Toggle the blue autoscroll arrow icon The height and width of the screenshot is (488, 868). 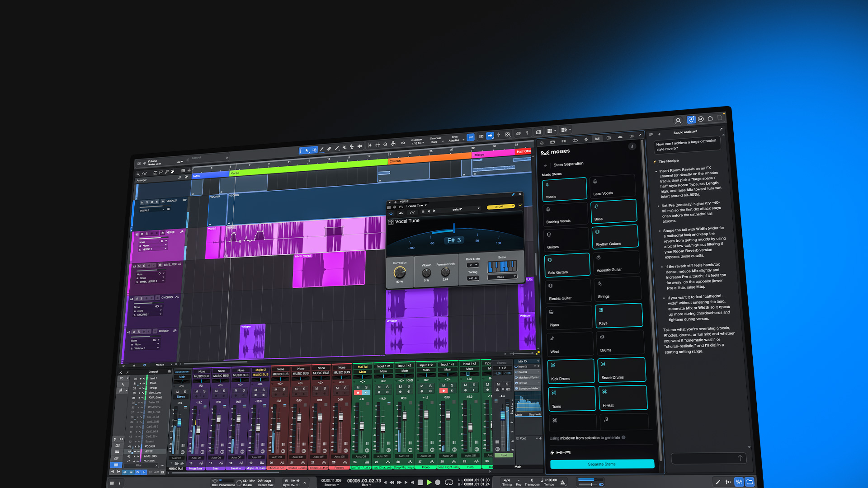click(x=490, y=136)
